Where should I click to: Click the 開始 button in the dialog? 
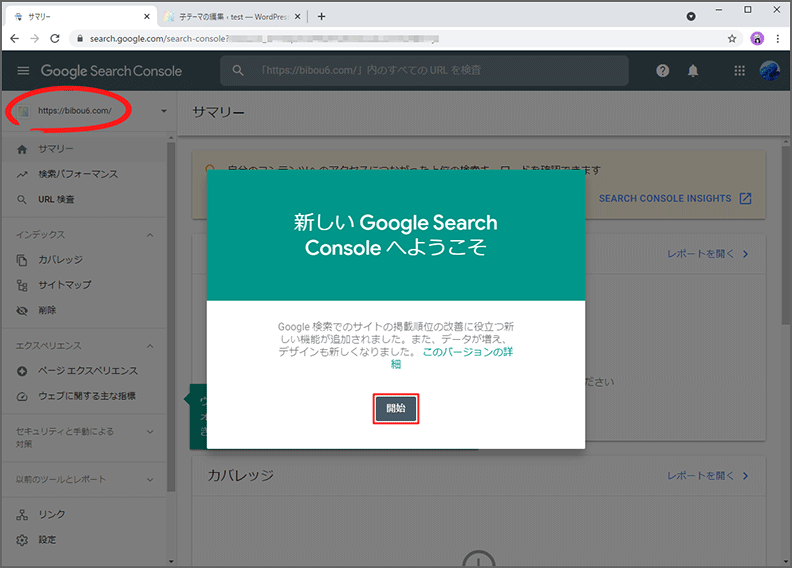point(396,408)
